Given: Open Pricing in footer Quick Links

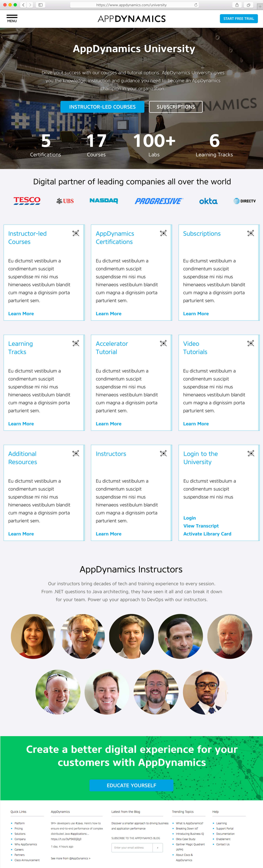Looking at the screenshot, I should (19, 829).
